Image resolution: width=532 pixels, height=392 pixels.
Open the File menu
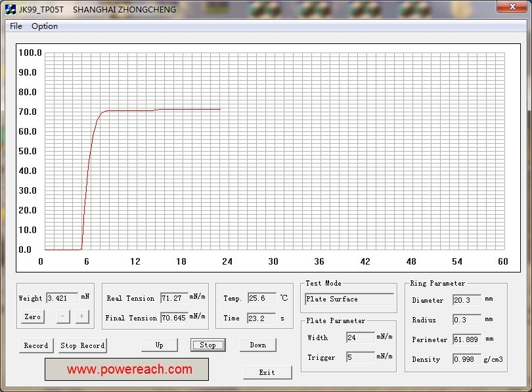click(16, 26)
